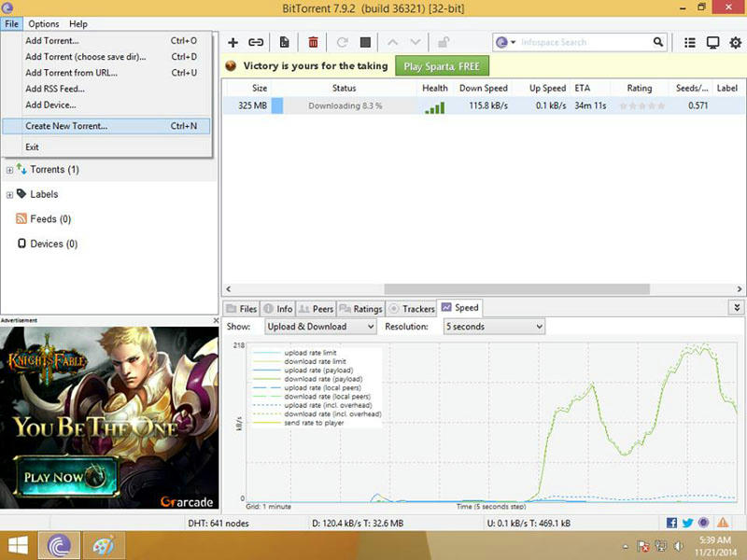The height and width of the screenshot is (560, 747).
Task: Click the purple BitTorrent icon in status bar
Action: click(x=704, y=523)
